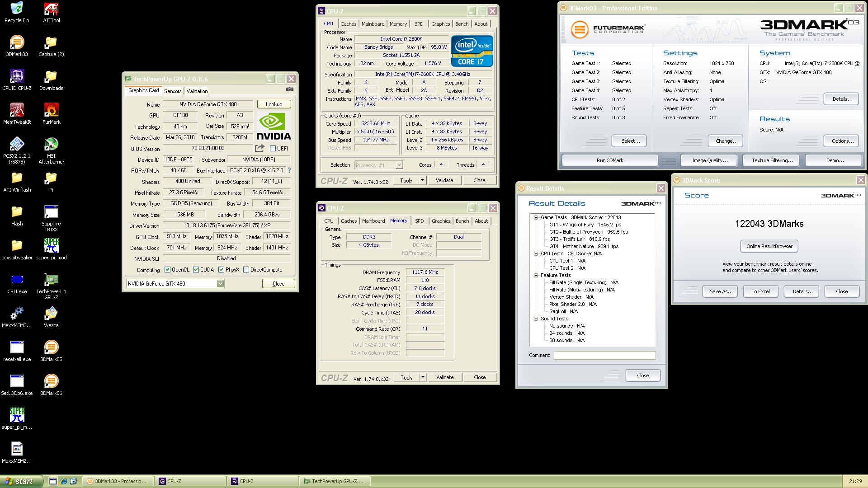Click the To Excel button
The height and width of the screenshot is (488, 868).
coord(760,291)
